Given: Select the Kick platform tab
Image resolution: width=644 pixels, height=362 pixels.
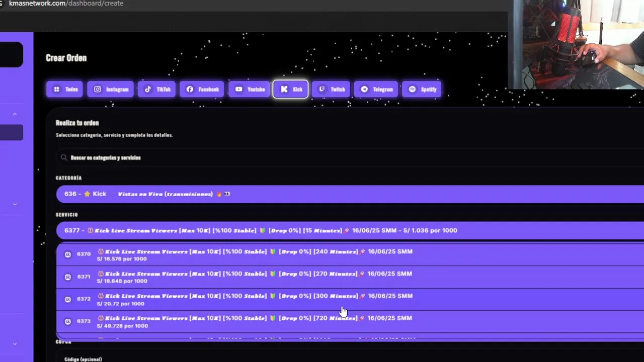Looking at the screenshot, I should pos(290,89).
